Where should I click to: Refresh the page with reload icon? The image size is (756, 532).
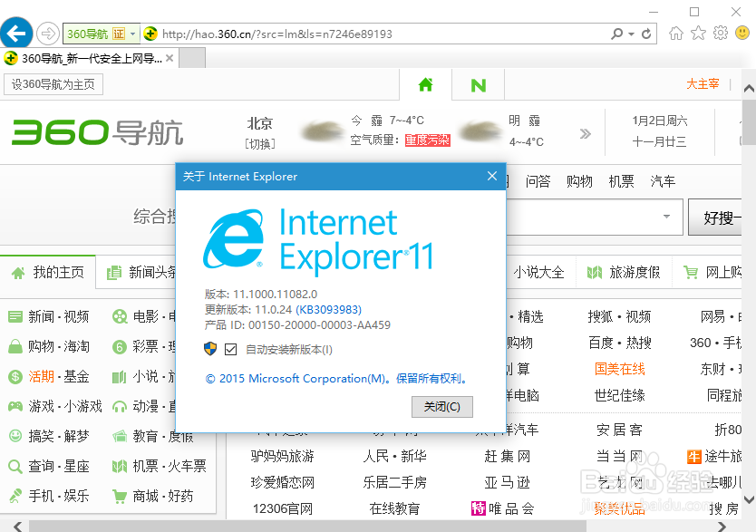(646, 34)
